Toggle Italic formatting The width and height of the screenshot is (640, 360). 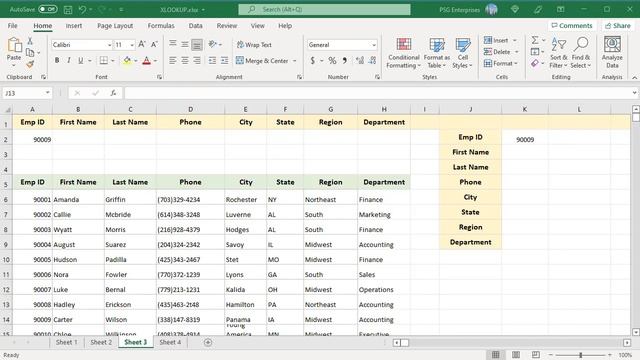coord(69,60)
